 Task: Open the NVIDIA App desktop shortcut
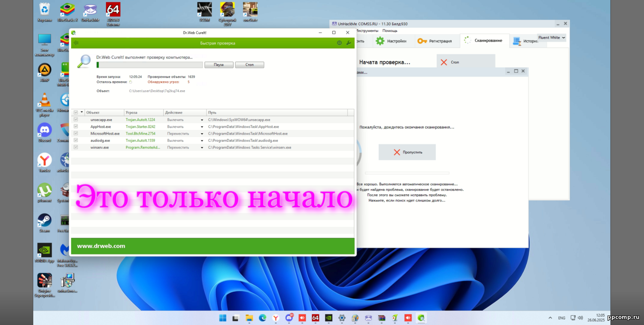pyautogui.click(x=44, y=253)
